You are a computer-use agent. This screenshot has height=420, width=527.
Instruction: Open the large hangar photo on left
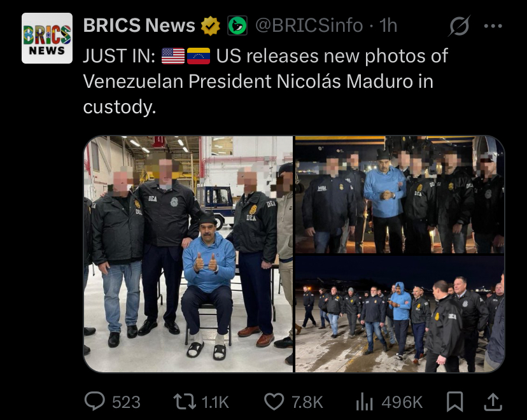[x=188, y=254]
